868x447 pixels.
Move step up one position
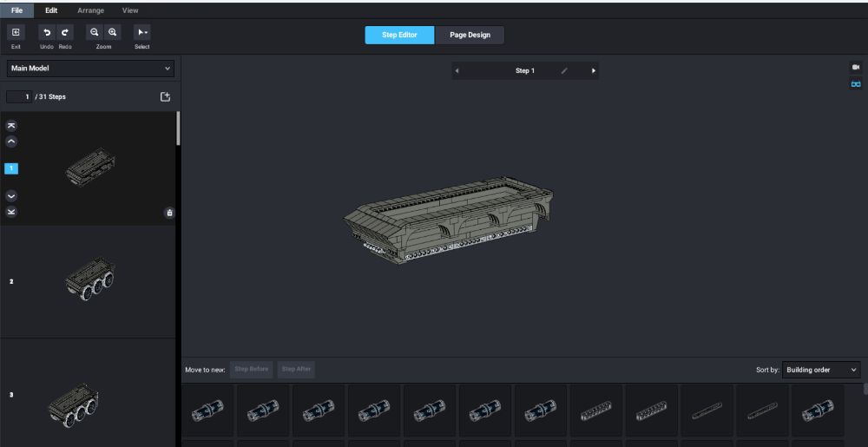point(11,141)
